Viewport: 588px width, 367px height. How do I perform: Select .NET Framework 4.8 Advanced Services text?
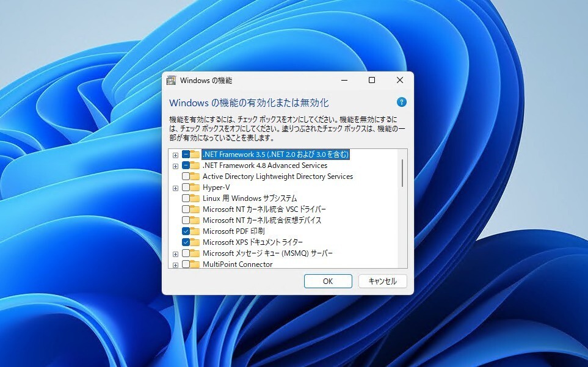coord(265,165)
